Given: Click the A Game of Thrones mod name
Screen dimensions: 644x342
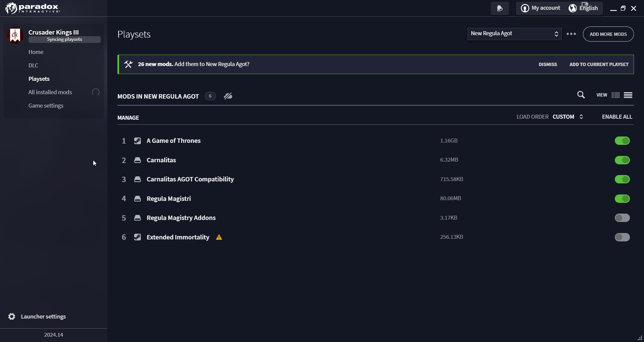Looking at the screenshot, I should point(173,141).
